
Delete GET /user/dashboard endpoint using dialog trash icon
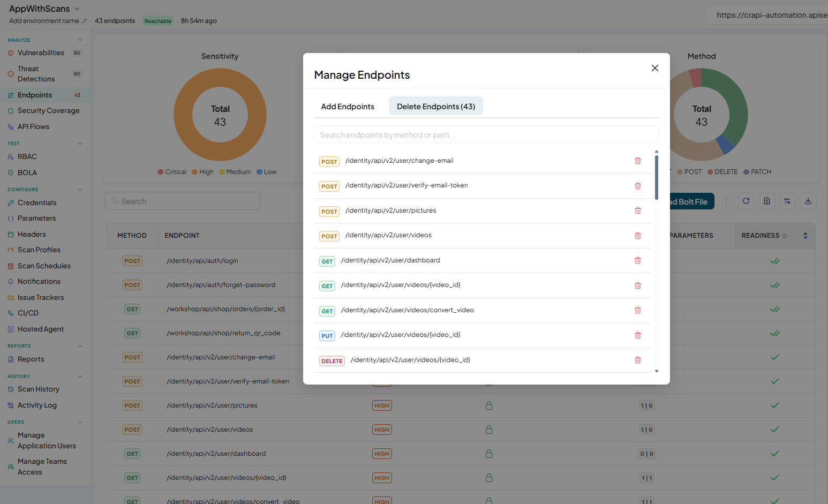coord(638,260)
